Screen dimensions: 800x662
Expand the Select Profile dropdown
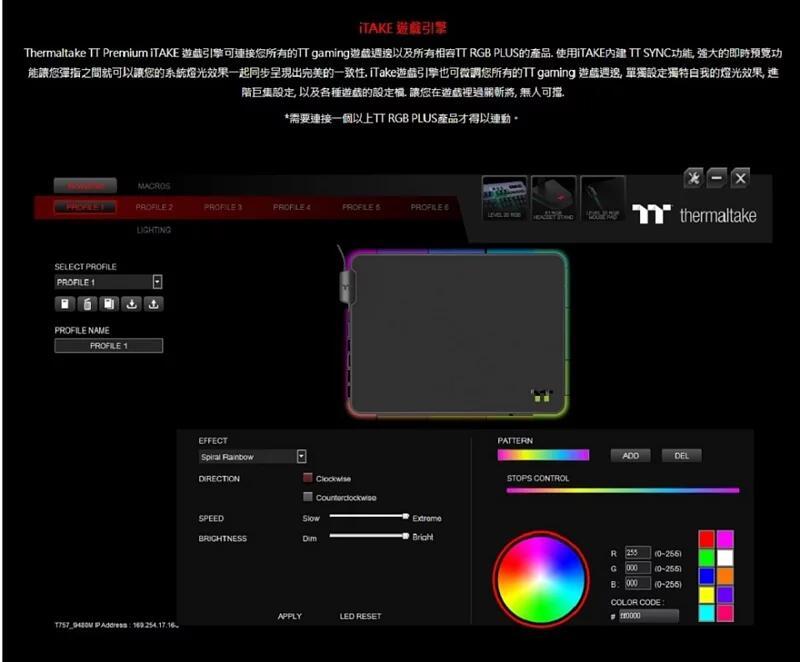[157, 283]
